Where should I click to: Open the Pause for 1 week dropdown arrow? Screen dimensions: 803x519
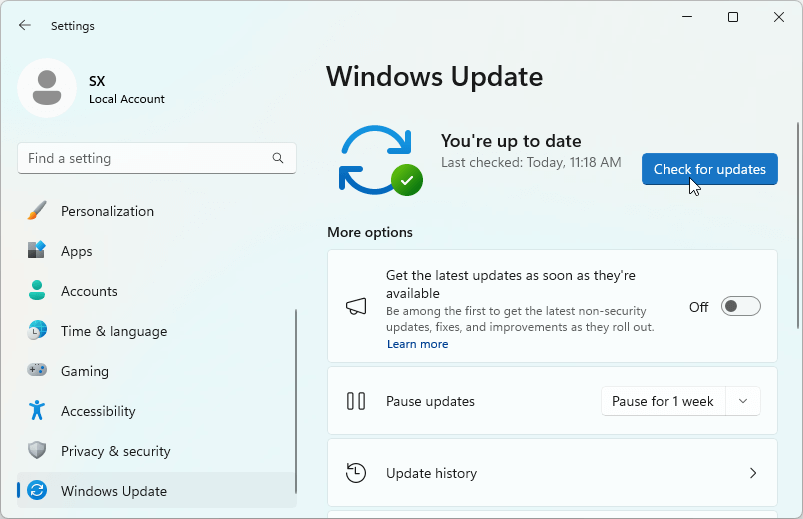[x=743, y=401]
